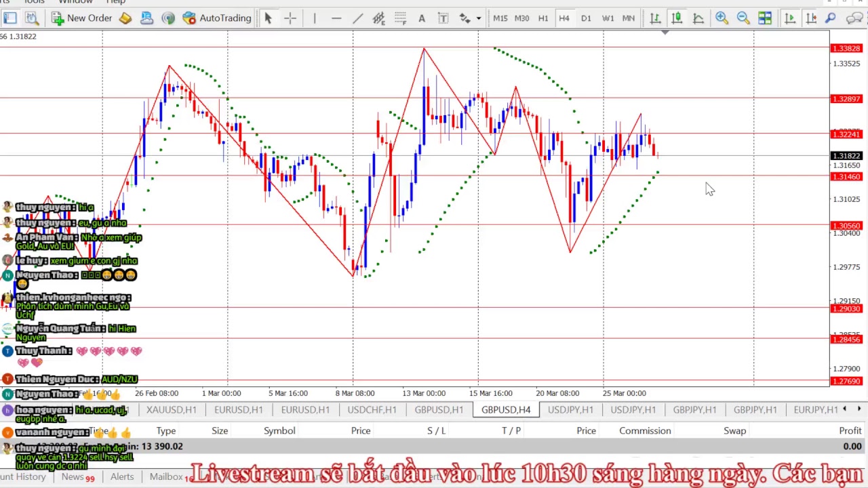Expand the arrows objects dropdown arrow
Screen dimensions: 868x488
tap(479, 18)
